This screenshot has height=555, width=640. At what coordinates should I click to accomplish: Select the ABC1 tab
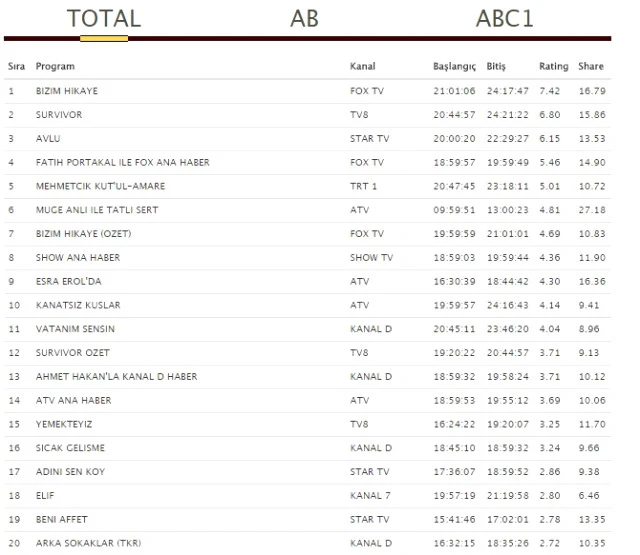tap(505, 18)
